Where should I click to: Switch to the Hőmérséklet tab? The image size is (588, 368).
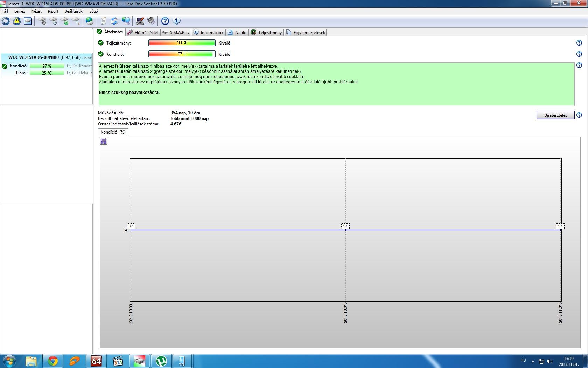(143, 33)
